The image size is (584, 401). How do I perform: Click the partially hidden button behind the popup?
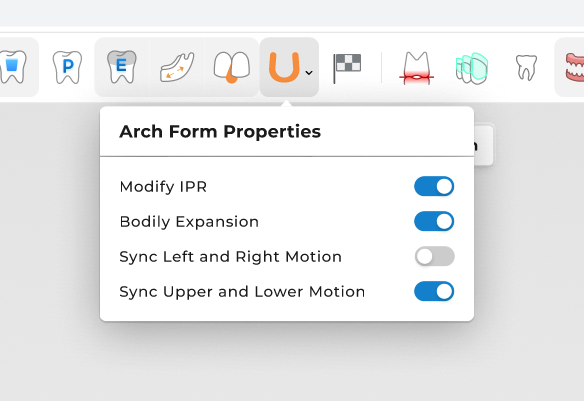point(484,145)
